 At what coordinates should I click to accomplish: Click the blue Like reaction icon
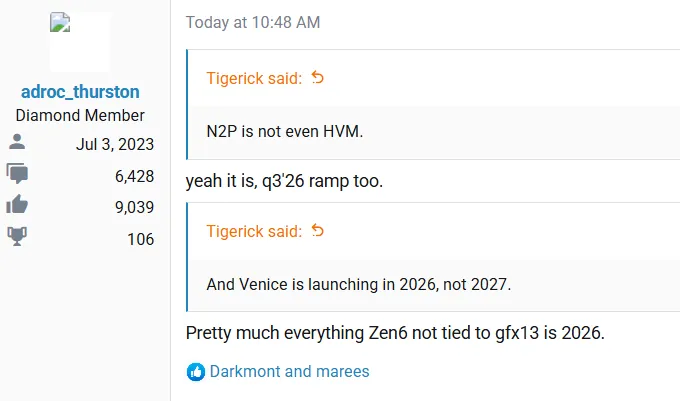coord(196,372)
